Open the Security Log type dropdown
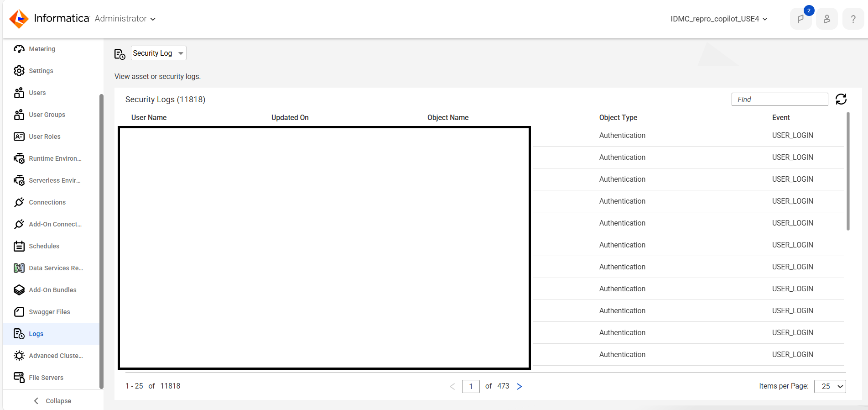868x410 pixels. click(x=159, y=53)
